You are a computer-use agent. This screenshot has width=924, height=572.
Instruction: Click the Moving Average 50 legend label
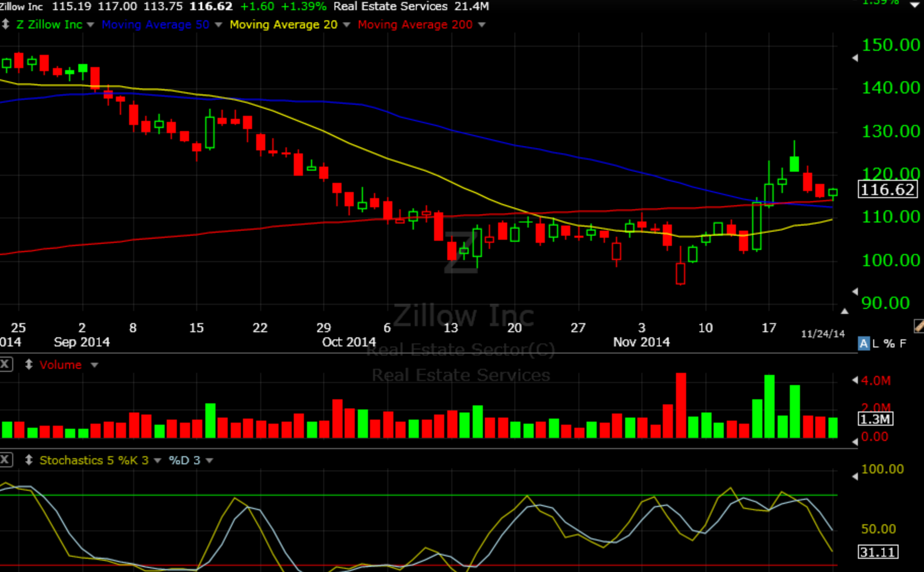[156, 24]
